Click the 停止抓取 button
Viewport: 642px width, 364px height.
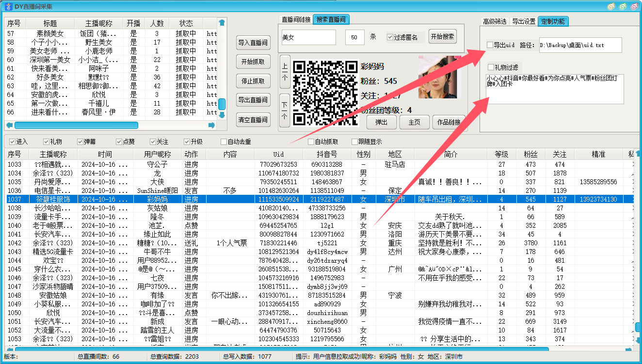[x=253, y=81]
